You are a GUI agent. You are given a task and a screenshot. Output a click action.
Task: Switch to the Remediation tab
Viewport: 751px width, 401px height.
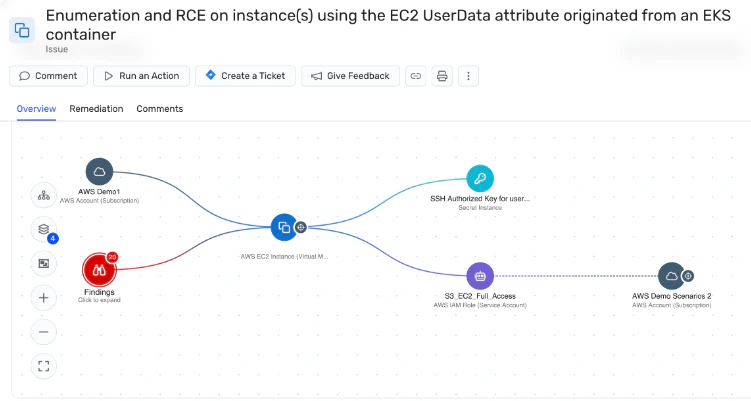[x=96, y=109]
